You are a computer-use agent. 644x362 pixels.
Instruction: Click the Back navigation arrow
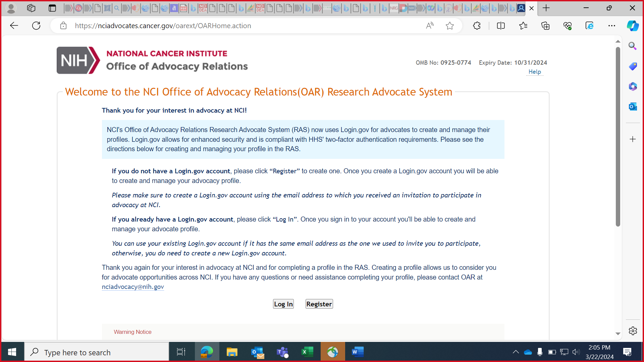(x=14, y=26)
